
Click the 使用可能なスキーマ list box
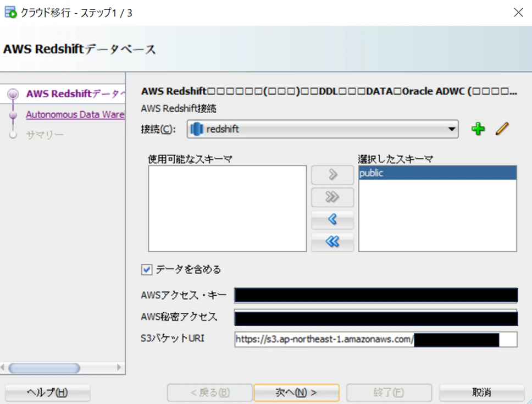[x=228, y=209]
